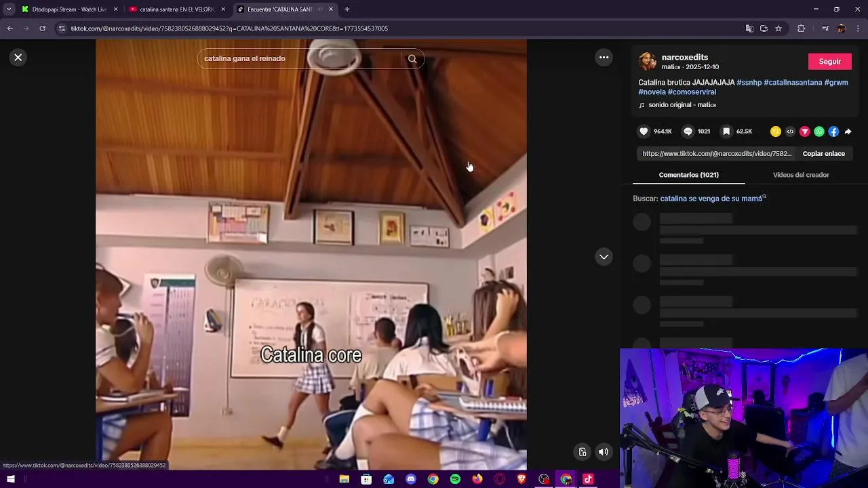Viewport: 868px width, 488px height.
Task: Click the Copiar enlace button
Action: (x=823, y=154)
